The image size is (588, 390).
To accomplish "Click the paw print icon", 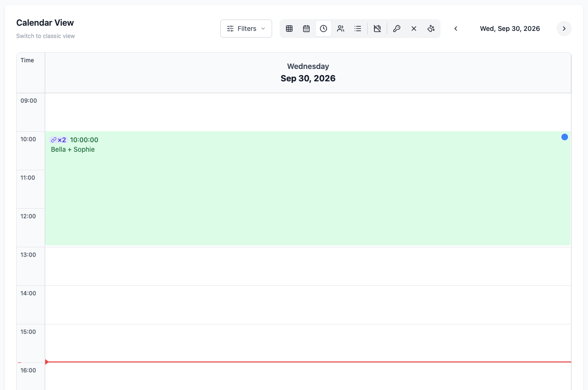I will 431,29.
